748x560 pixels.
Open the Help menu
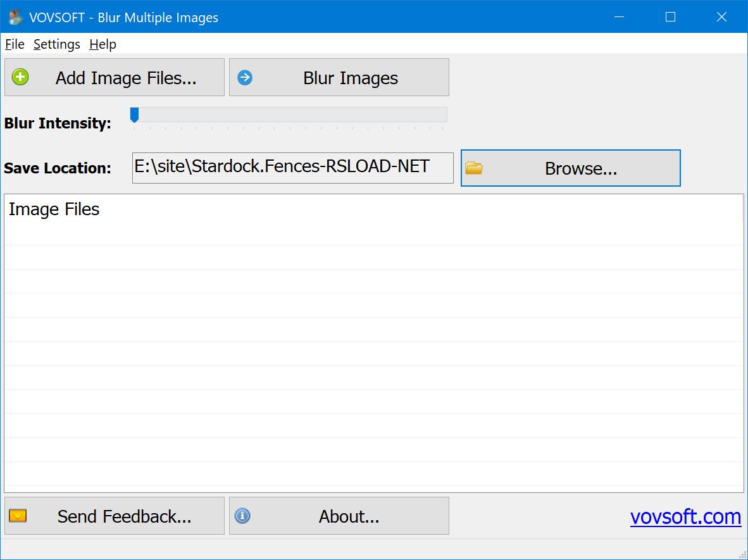[103, 44]
